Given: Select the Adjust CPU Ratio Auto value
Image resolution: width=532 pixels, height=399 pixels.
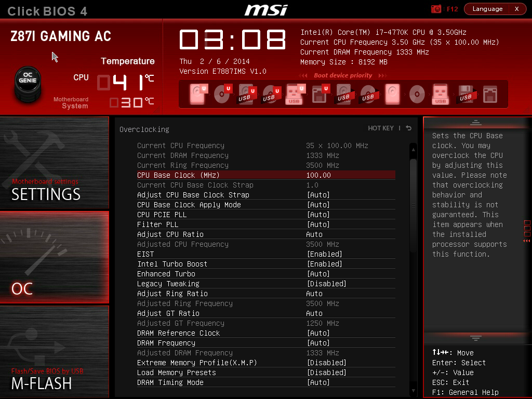Looking at the screenshot, I should [314, 234].
